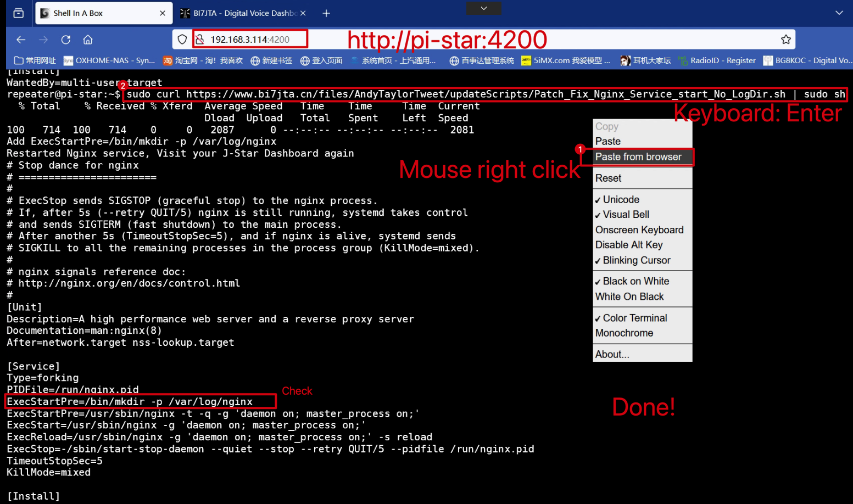Click the site security shield icon
The image size is (853, 504).
pos(182,39)
